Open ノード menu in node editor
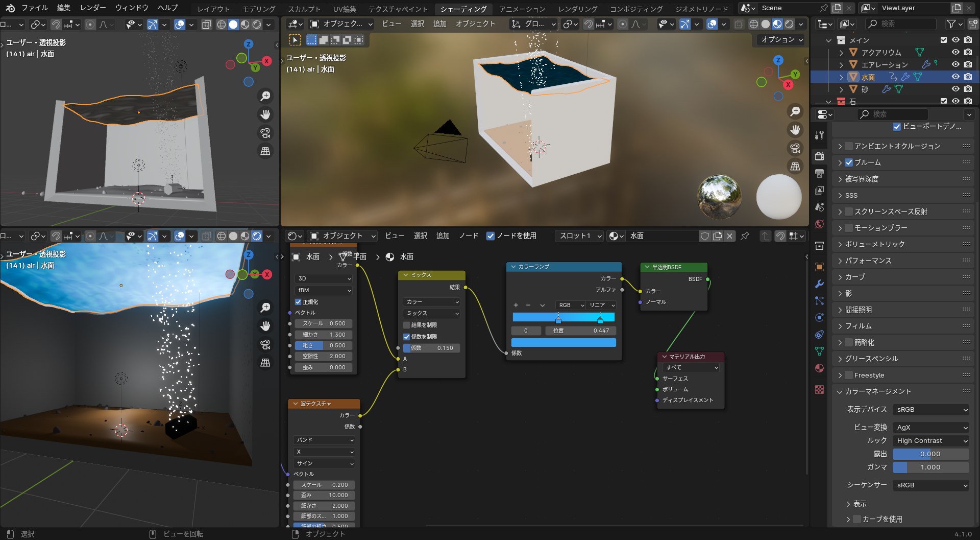The height and width of the screenshot is (540, 980). tap(468, 236)
